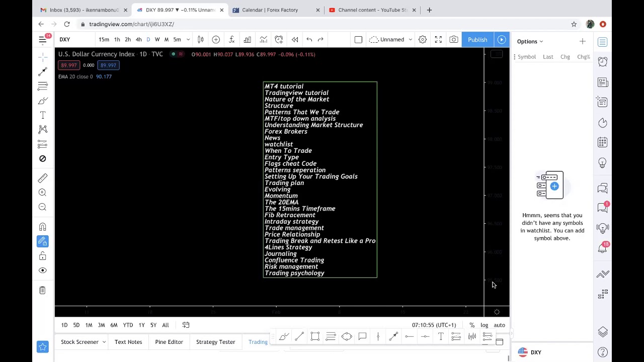Open the Strategy Tester tab

point(216,342)
